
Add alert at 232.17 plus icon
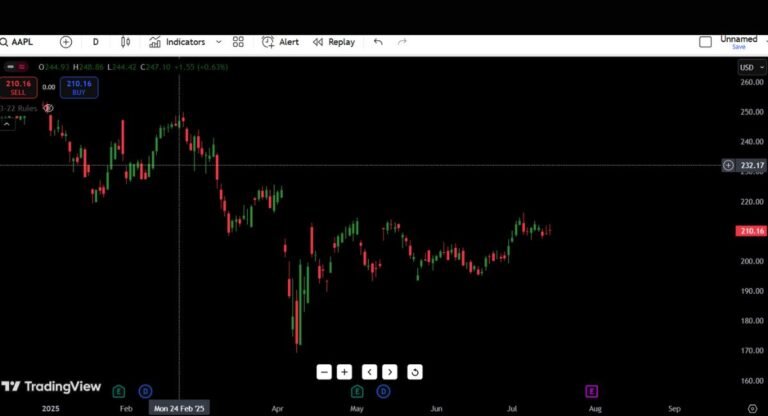pyautogui.click(x=728, y=166)
